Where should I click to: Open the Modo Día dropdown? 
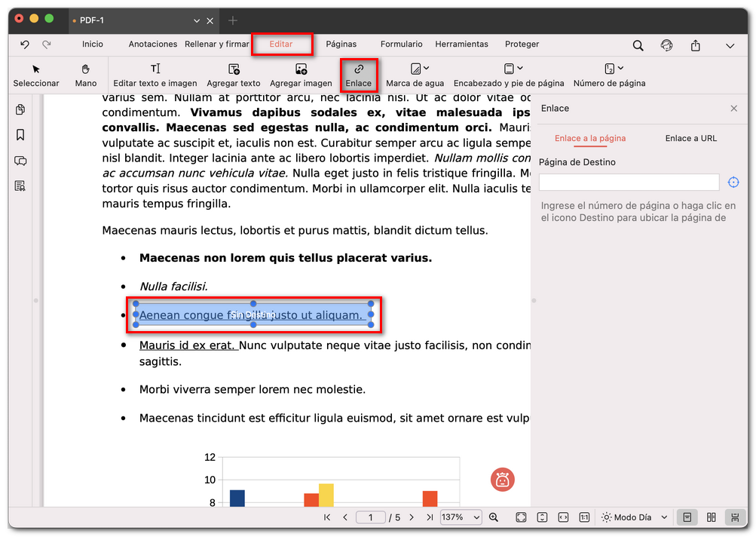(x=634, y=517)
